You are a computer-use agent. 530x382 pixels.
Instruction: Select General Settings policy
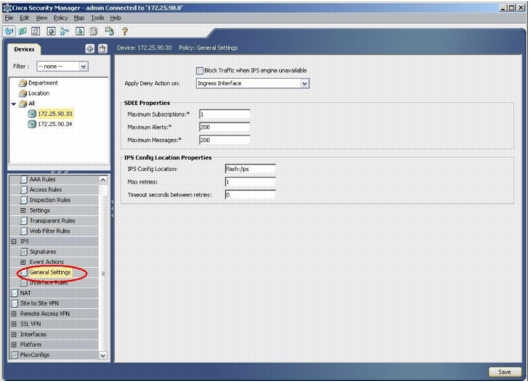(x=50, y=272)
